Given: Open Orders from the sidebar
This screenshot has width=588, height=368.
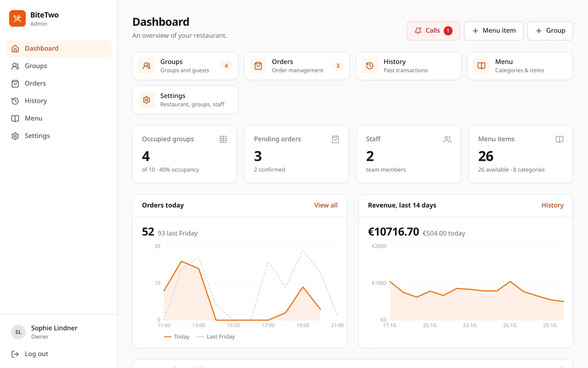Looking at the screenshot, I should coord(58,84).
